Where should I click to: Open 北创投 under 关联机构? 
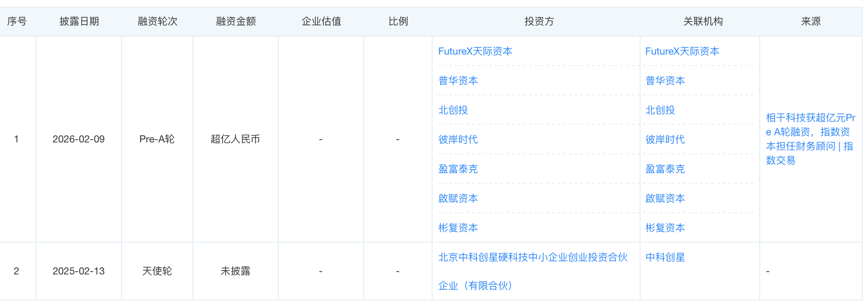coord(660,110)
